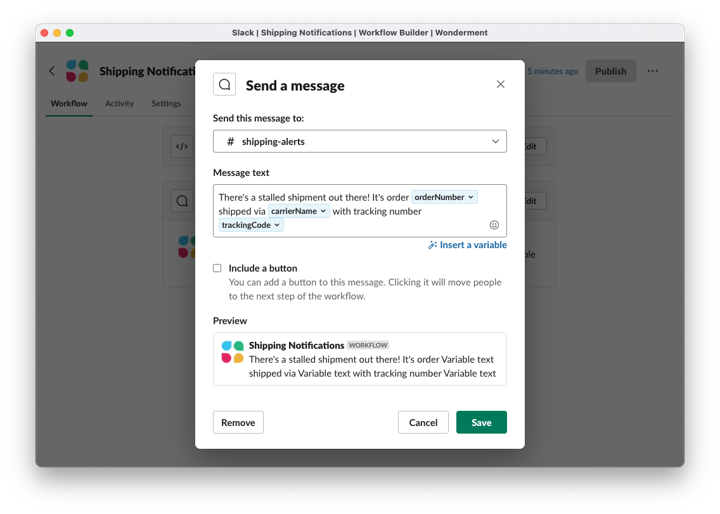
Task: Click the WORKFLOW badge in the preview
Action: pyautogui.click(x=368, y=345)
